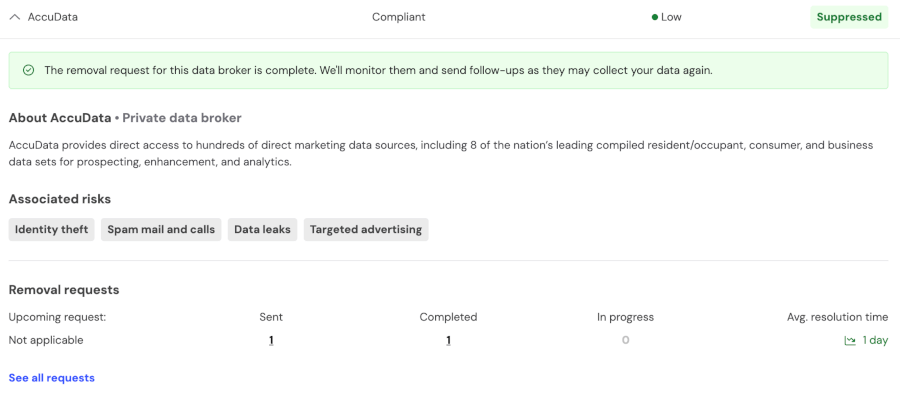Open See all requests link
900x393 pixels.
coord(52,378)
